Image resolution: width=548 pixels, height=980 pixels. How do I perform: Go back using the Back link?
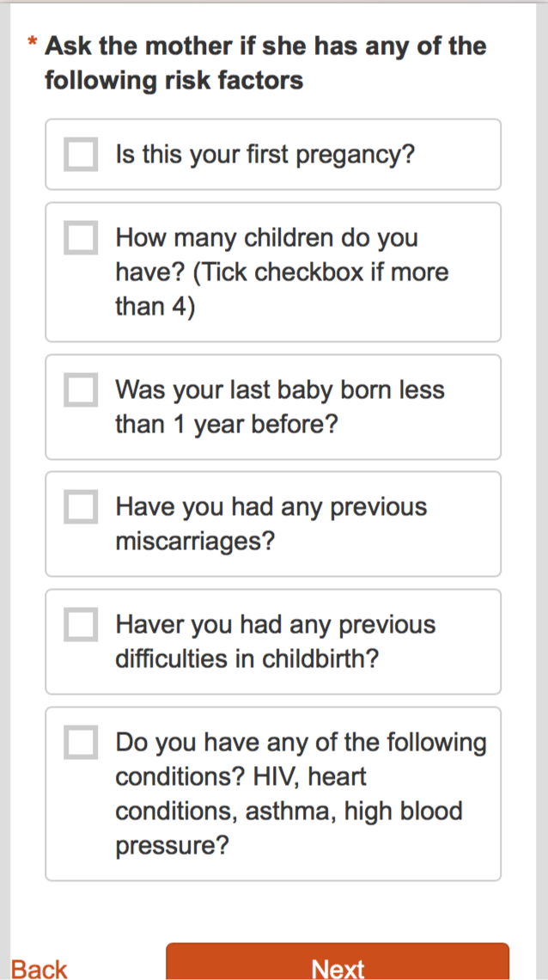click(39, 969)
